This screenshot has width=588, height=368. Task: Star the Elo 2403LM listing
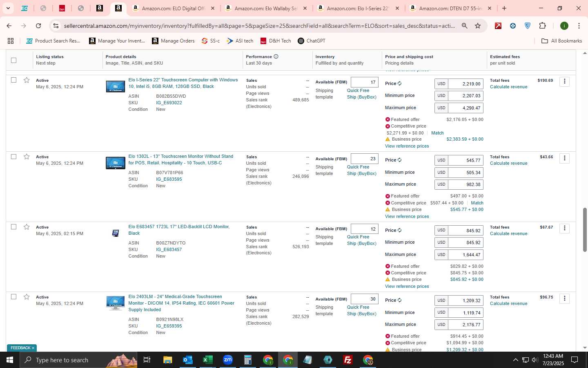click(27, 297)
